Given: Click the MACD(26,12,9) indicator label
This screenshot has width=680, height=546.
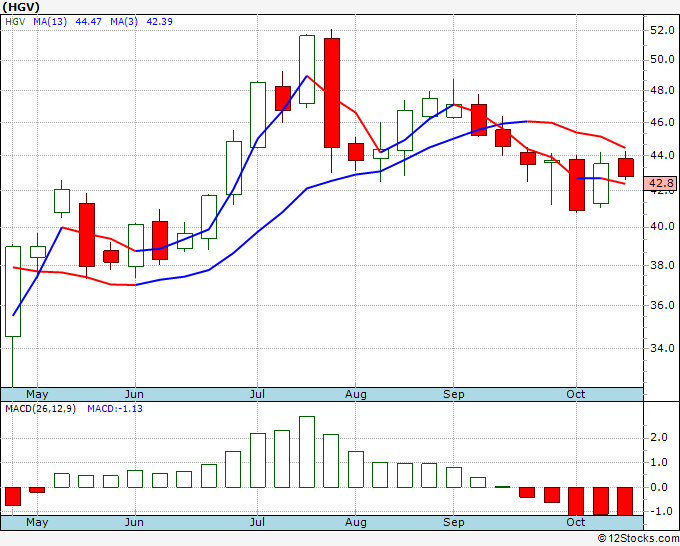Looking at the screenshot, I should (40, 408).
